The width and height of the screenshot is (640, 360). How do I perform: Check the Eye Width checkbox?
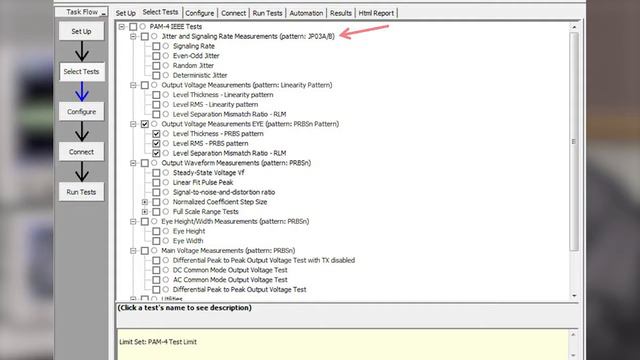(156, 241)
